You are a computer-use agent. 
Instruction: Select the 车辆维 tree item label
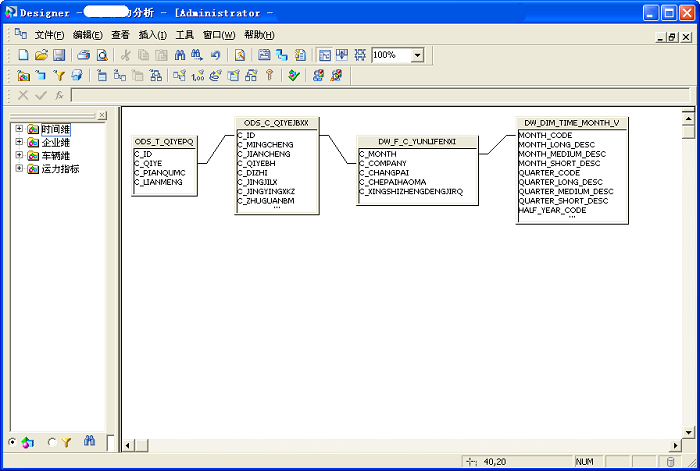point(56,156)
